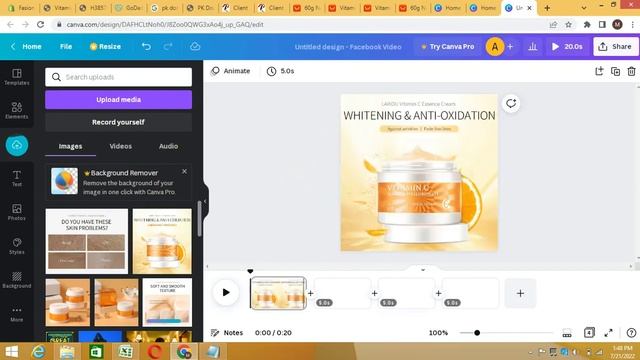The image size is (640, 360).
Task: Select the soft and smooth texture image
Action: click(x=167, y=302)
